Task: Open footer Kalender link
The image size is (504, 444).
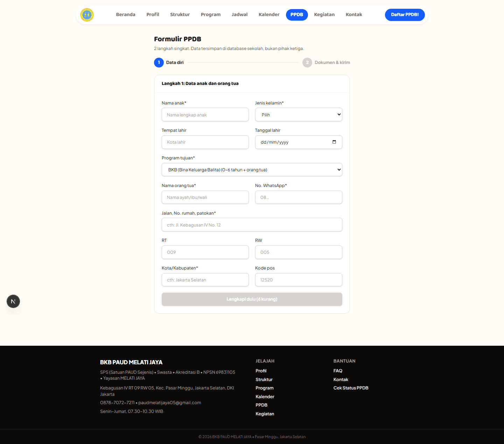Action: point(265,397)
